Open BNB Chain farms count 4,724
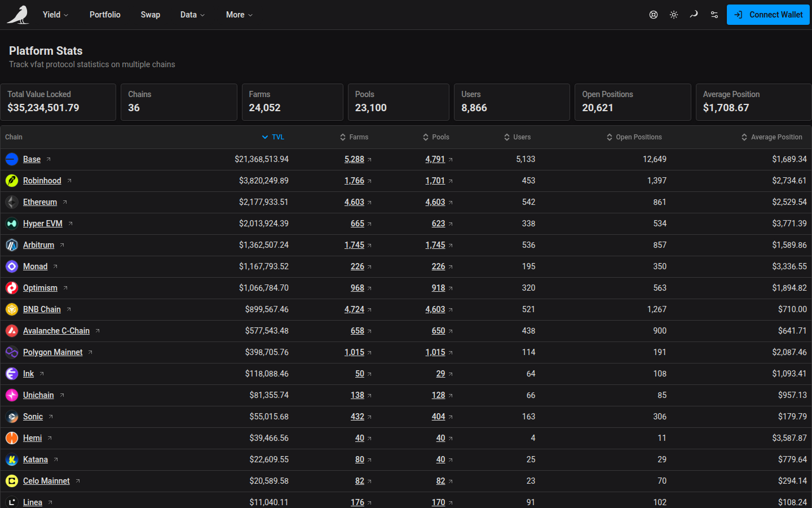Screen dimensions: 812x508 click(x=354, y=309)
